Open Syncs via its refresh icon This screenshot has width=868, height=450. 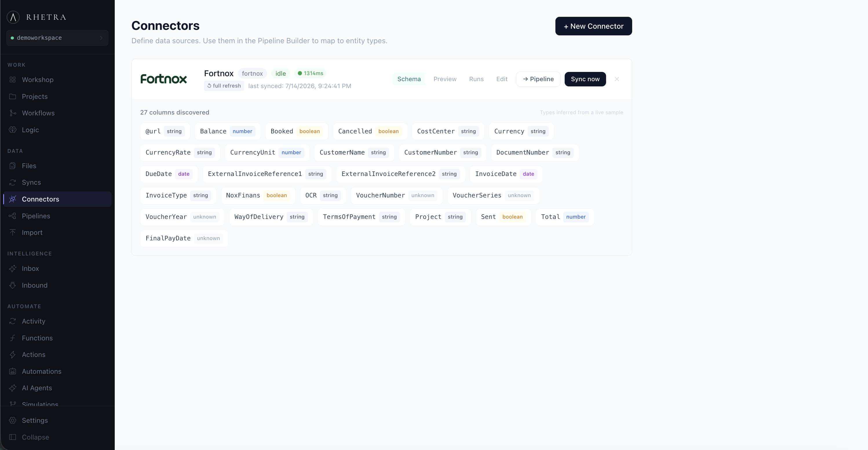click(x=13, y=182)
